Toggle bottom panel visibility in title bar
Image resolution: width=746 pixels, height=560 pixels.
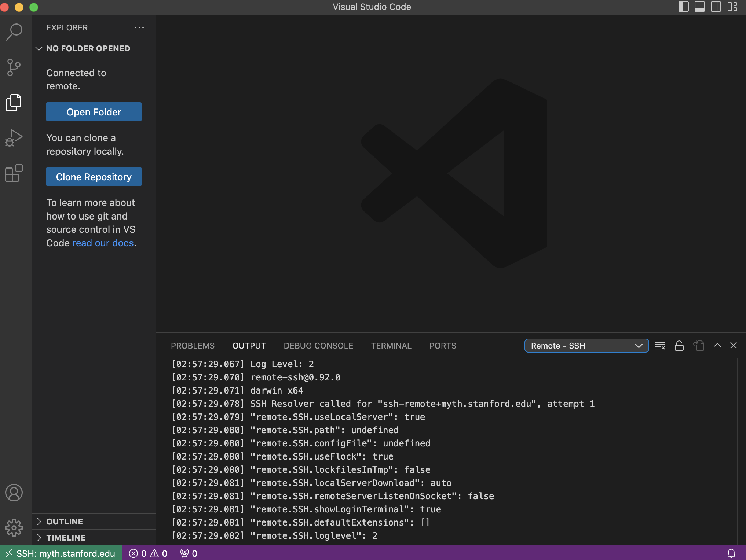point(700,7)
